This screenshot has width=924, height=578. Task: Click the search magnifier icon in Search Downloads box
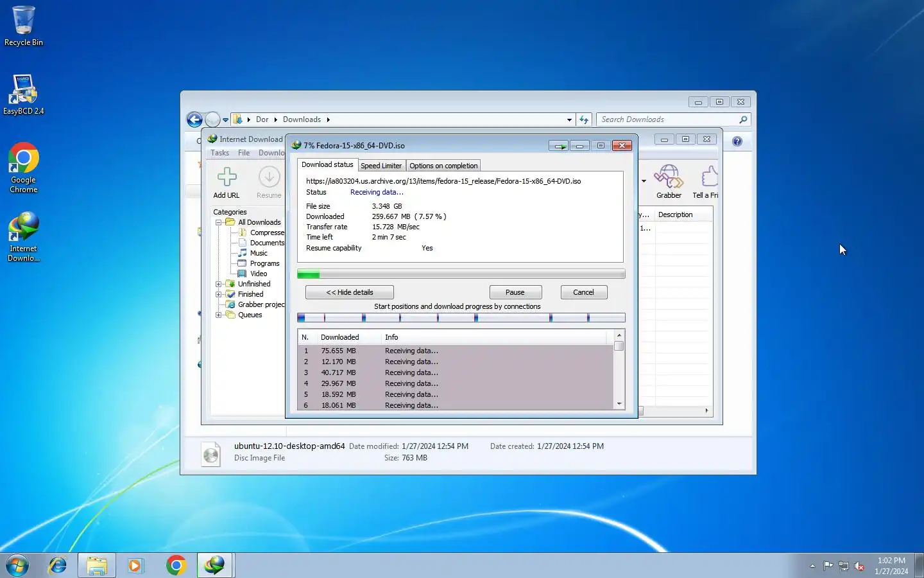[x=743, y=119]
